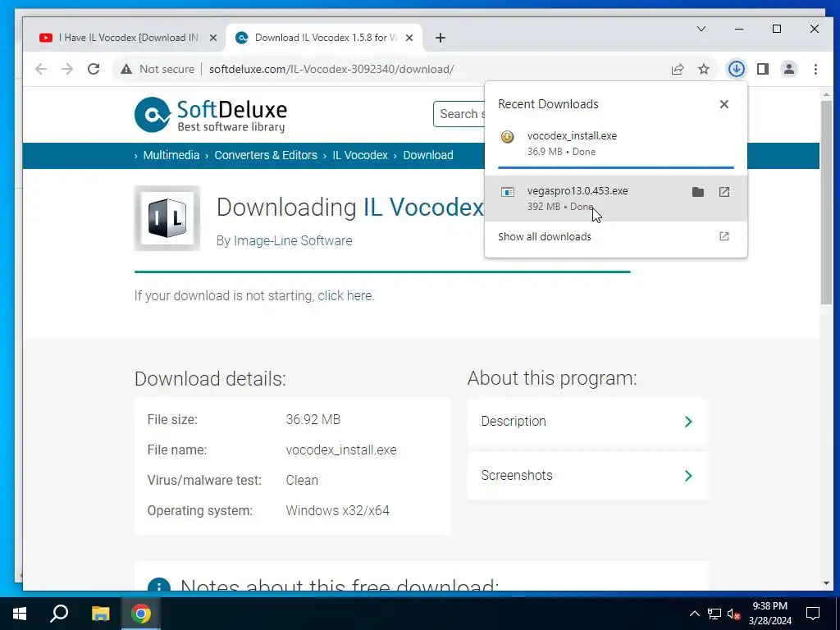Viewport: 840px width, 630px height.
Task: Open the IL Vocodex title link
Action: pyautogui.click(x=423, y=208)
